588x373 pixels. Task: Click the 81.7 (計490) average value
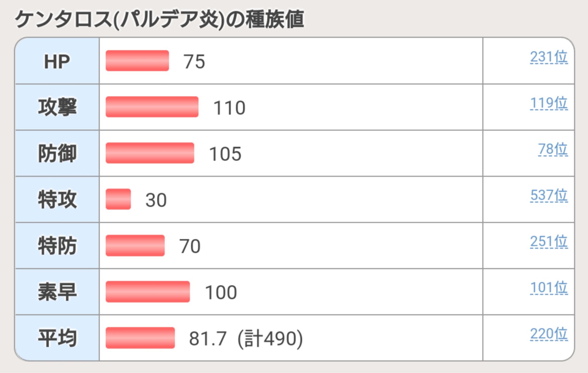[x=245, y=338]
